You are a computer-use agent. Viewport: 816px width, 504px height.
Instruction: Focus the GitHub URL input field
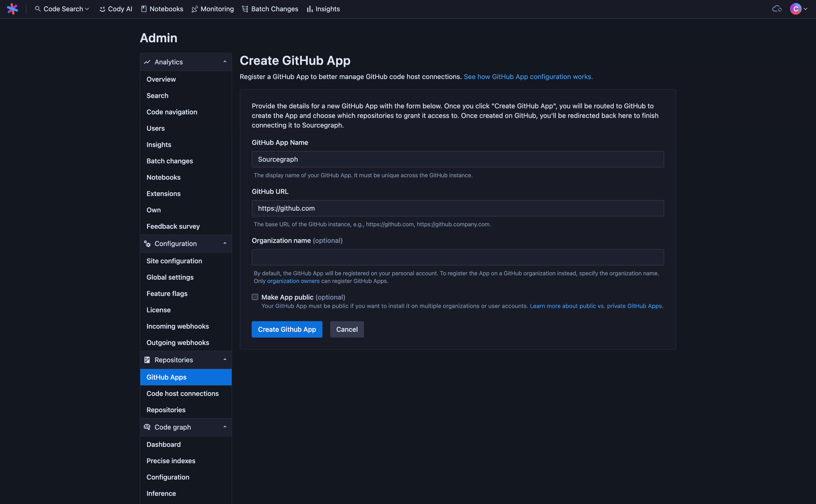coord(458,208)
